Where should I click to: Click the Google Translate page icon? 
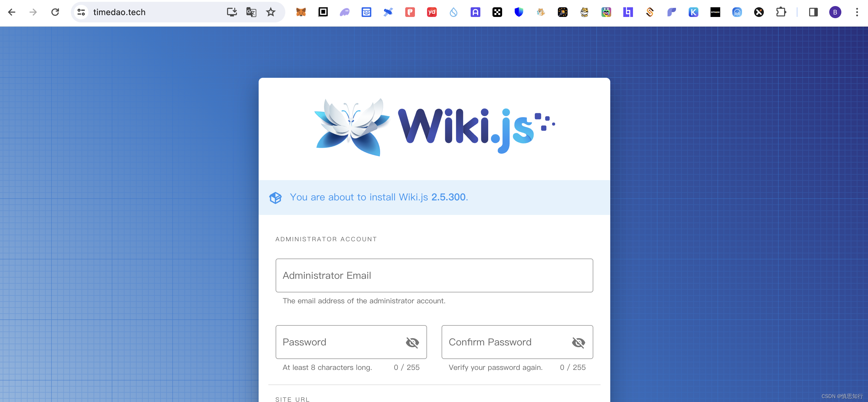click(x=251, y=12)
